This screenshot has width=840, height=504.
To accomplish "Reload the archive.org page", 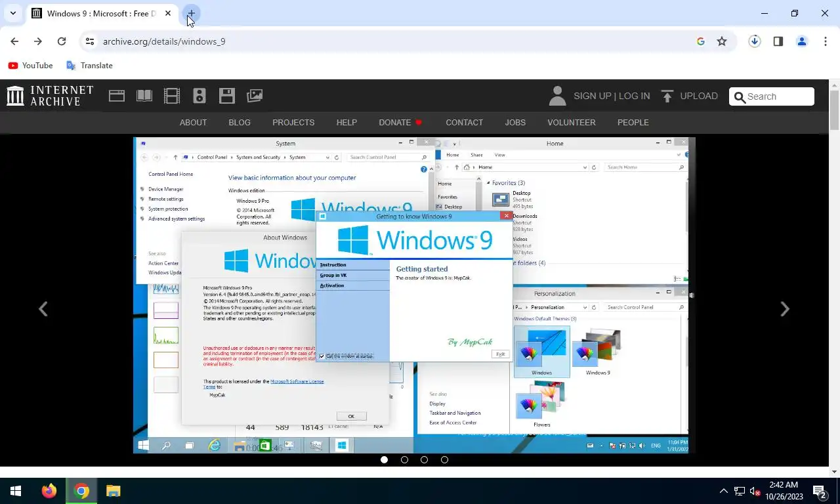I will click(62, 41).
